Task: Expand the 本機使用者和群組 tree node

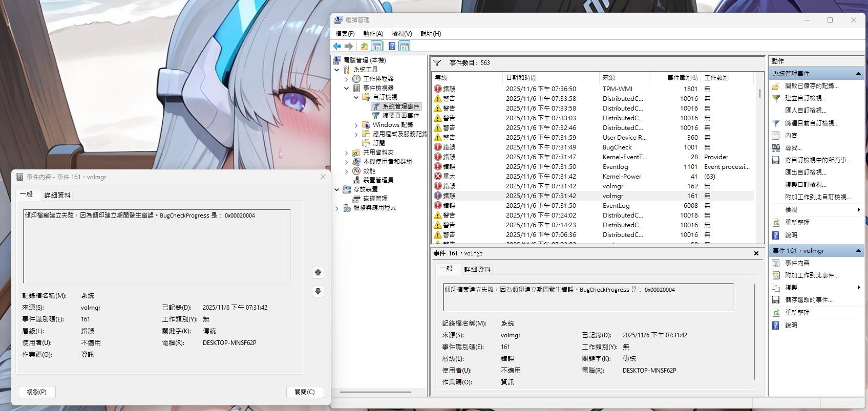Action: click(x=347, y=162)
